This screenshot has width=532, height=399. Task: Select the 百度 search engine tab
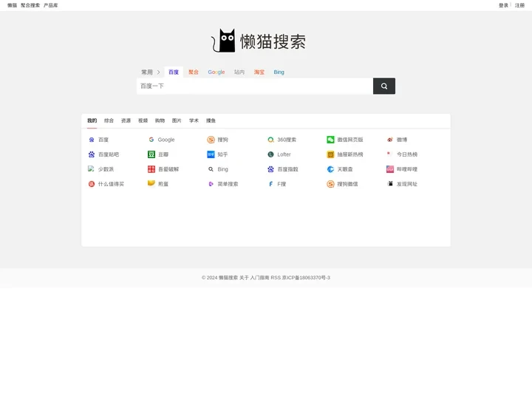click(174, 72)
